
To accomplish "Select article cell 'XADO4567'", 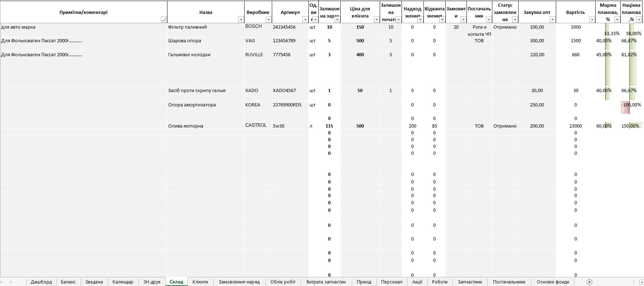I will click(x=290, y=93).
